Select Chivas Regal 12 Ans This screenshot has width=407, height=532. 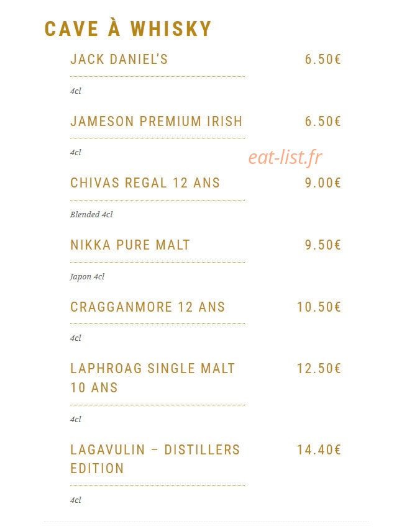point(145,183)
